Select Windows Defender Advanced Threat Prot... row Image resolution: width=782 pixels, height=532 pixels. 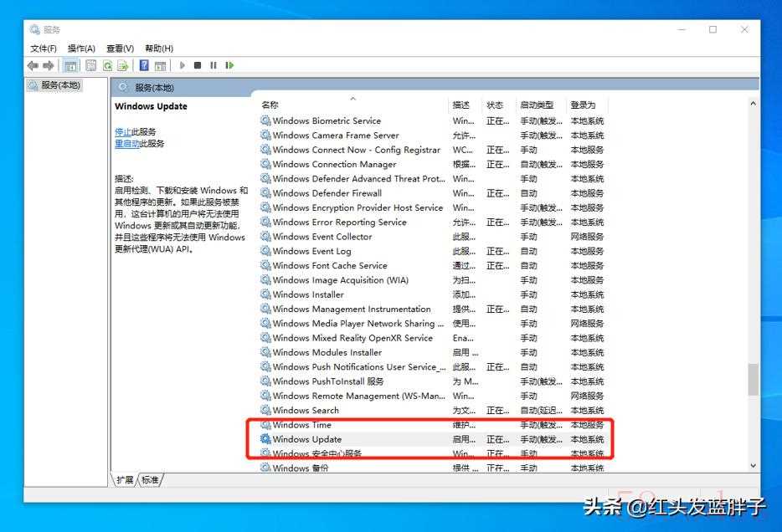(x=432, y=178)
